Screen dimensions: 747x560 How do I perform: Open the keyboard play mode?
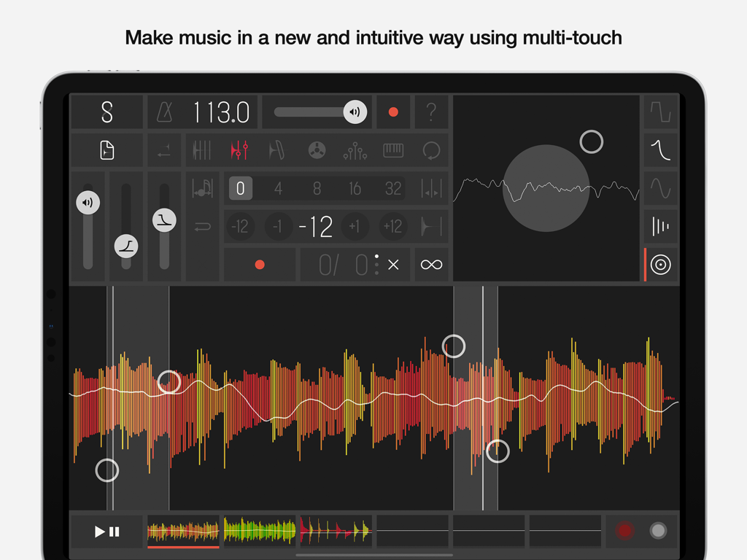tap(394, 150)
